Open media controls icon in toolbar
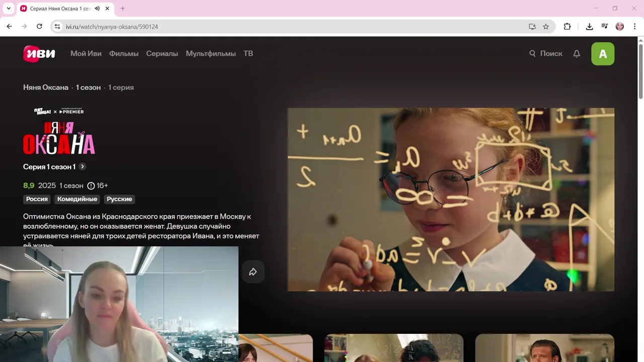 [605, 27]
